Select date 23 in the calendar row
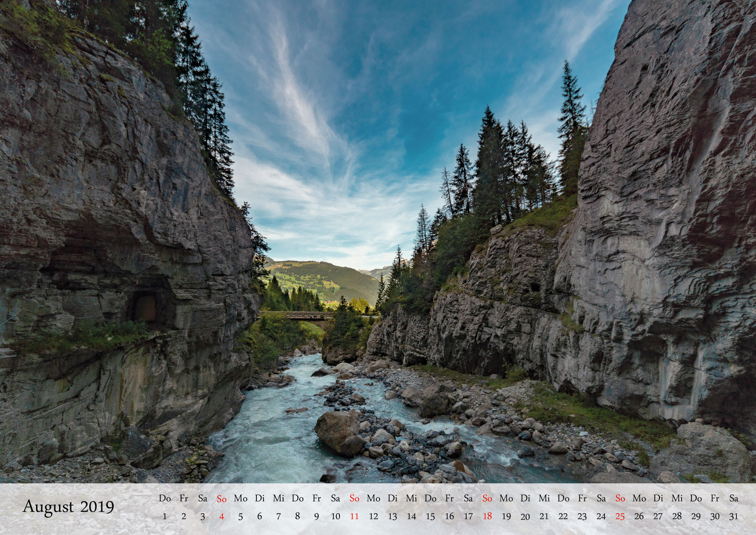 point(582,516)
